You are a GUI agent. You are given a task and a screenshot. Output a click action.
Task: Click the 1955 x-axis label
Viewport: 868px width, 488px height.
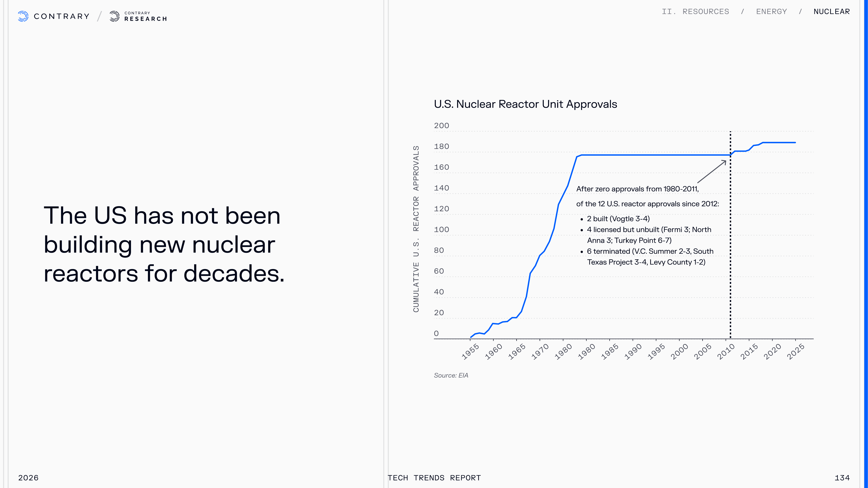pyautogui.click(x=470, y=352)
